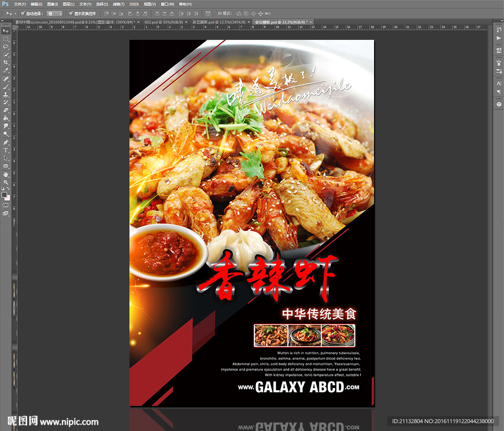This screenshot has height=431, width=504.
Task: Select the Paint Bucket tool
Action: click(x=6, y=118)
